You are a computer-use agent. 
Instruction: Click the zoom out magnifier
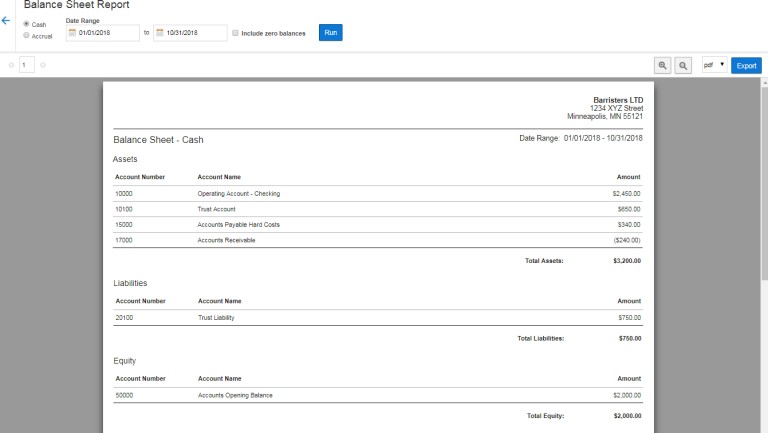[683, 65]
